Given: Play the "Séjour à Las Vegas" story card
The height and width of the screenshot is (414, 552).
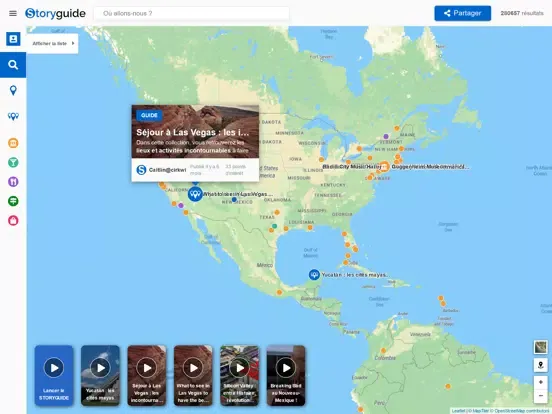Looking at the screenshot, I should tap(147, 376).
